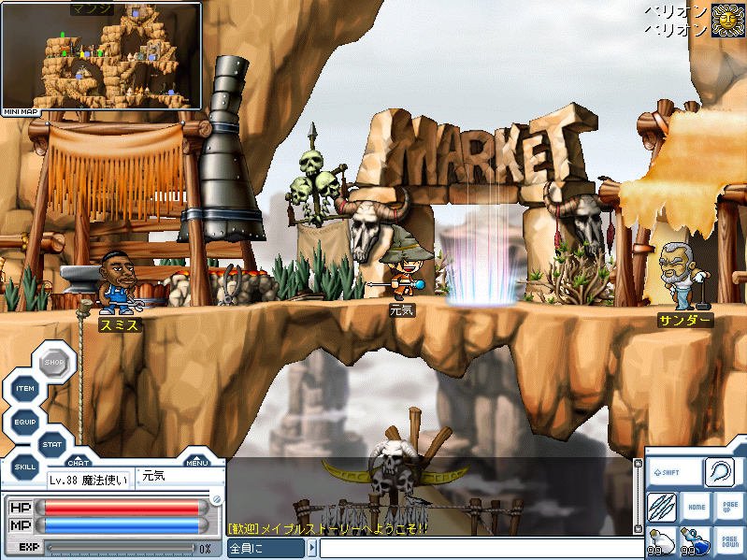Toggle the CHAT panel tab
The width and height of the screenshot is (747, 560).
pos(79,461)
